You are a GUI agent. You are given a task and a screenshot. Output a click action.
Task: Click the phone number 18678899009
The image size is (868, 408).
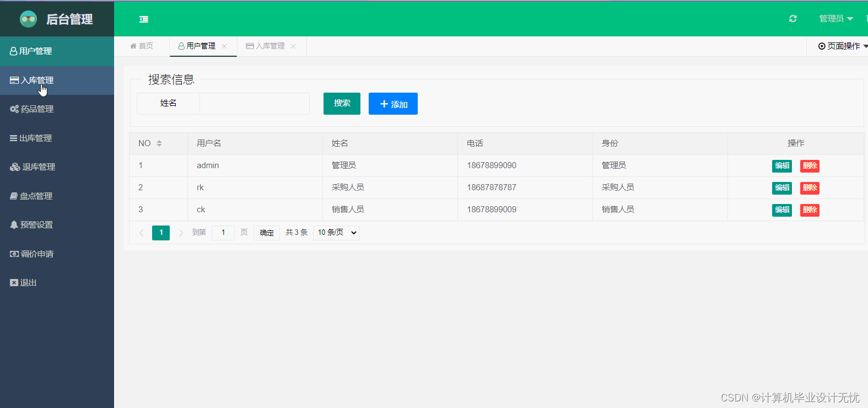492,210
